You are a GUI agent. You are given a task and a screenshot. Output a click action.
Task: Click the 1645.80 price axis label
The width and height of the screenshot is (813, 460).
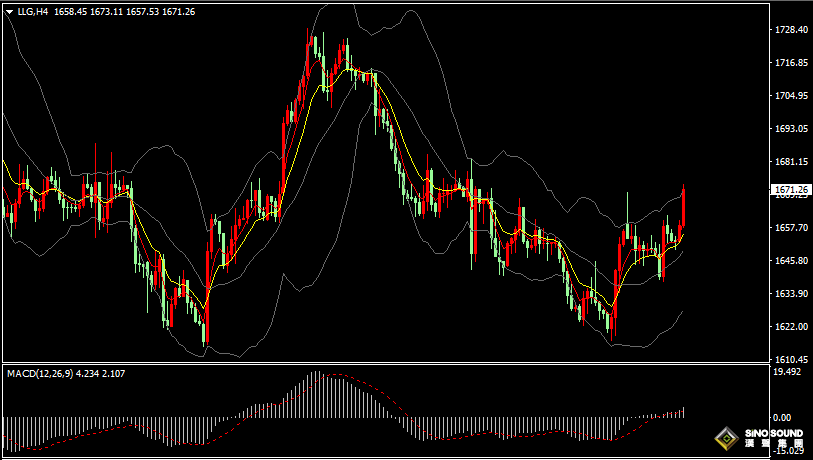(791, 261)
